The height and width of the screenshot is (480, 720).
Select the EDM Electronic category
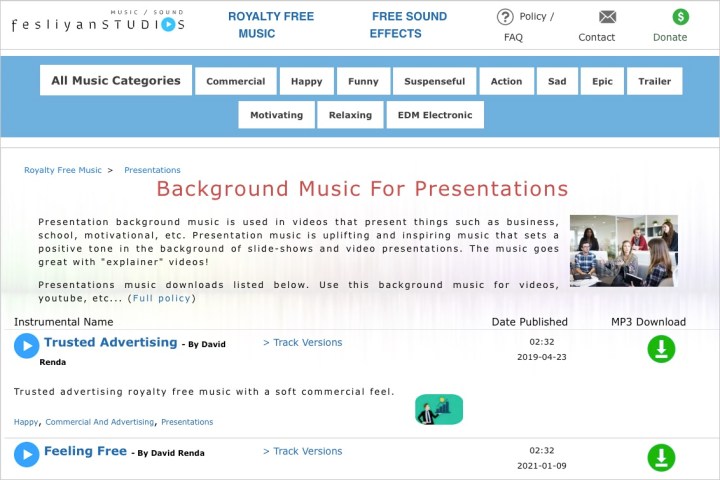coord(434,115)
